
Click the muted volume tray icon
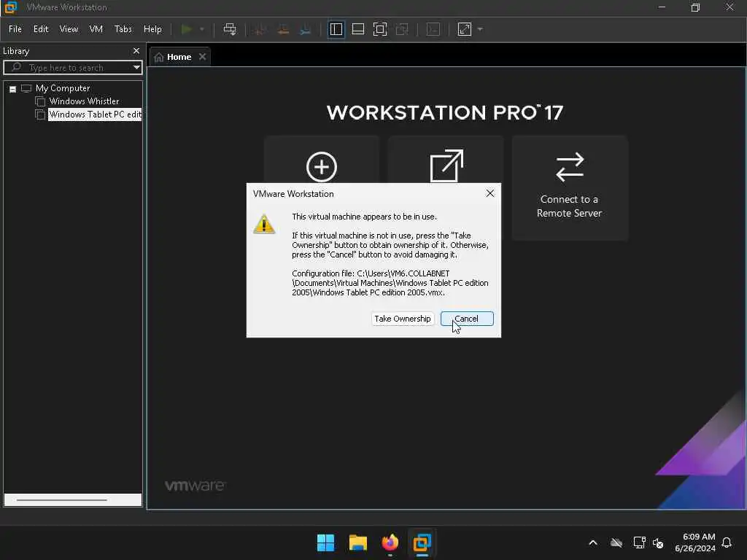[658, 542]
